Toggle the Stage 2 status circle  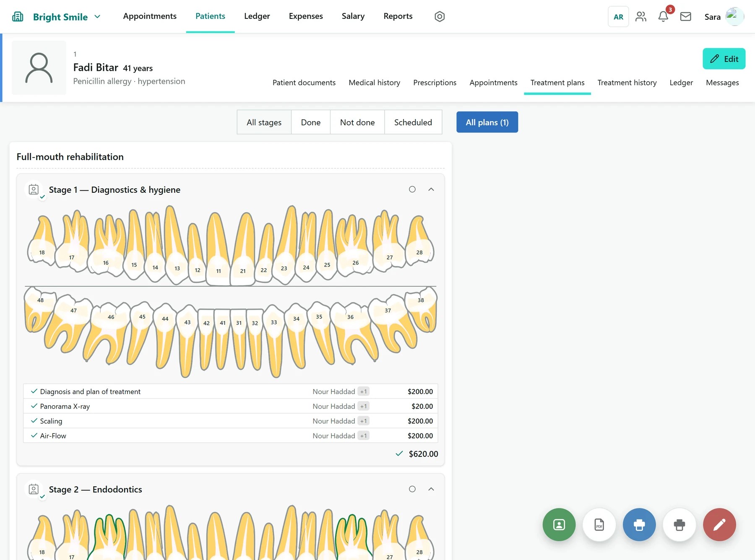point(412,489)
